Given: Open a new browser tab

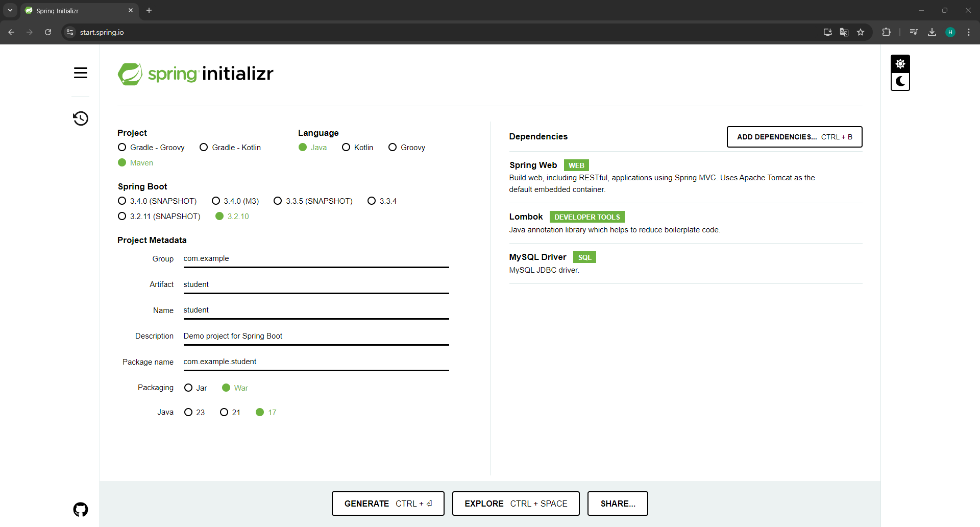Looking at the screenshot, I should coord(149,10).
